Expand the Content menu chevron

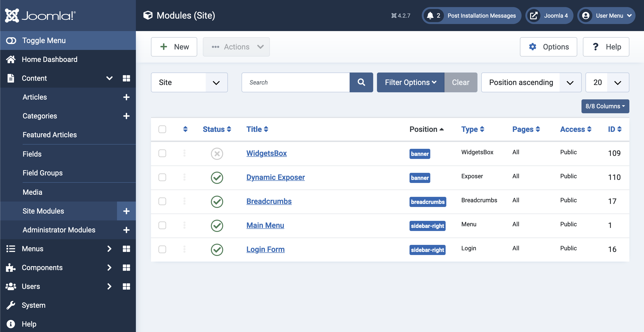click(x=109, y=78)
